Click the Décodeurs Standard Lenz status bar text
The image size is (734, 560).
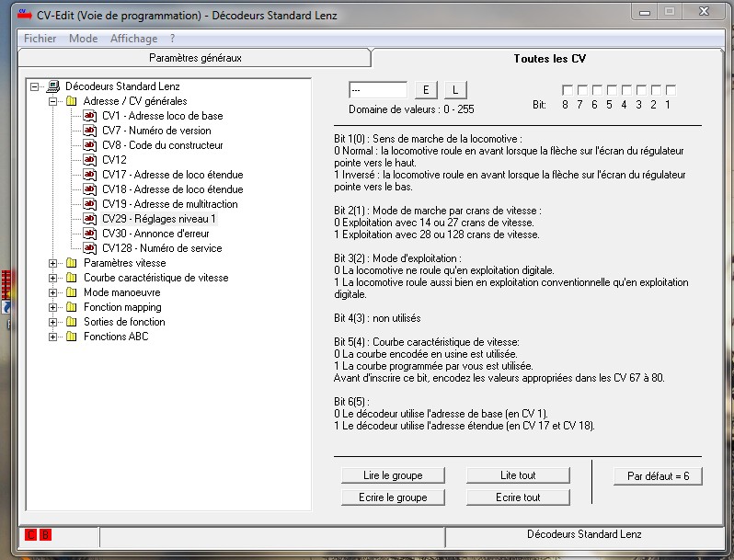(x=584, y=534)
